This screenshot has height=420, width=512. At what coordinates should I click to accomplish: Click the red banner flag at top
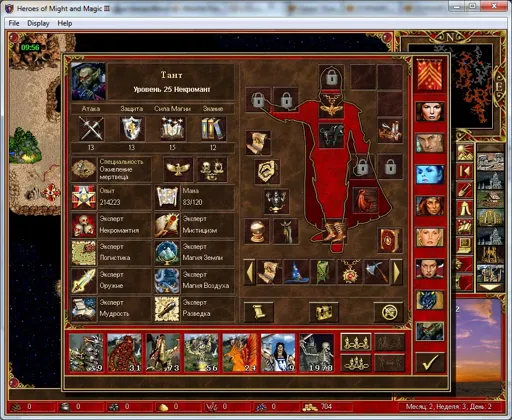[430, 75]
